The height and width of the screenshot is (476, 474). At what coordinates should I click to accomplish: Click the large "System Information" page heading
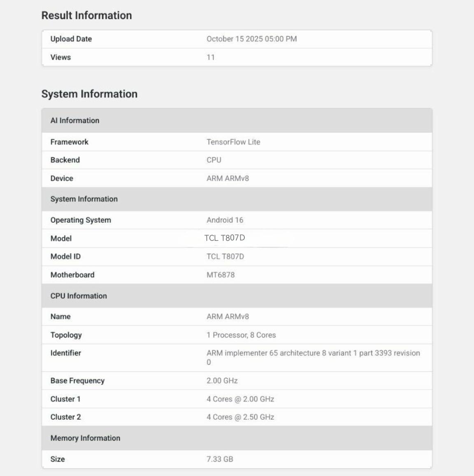coord(89,94)
